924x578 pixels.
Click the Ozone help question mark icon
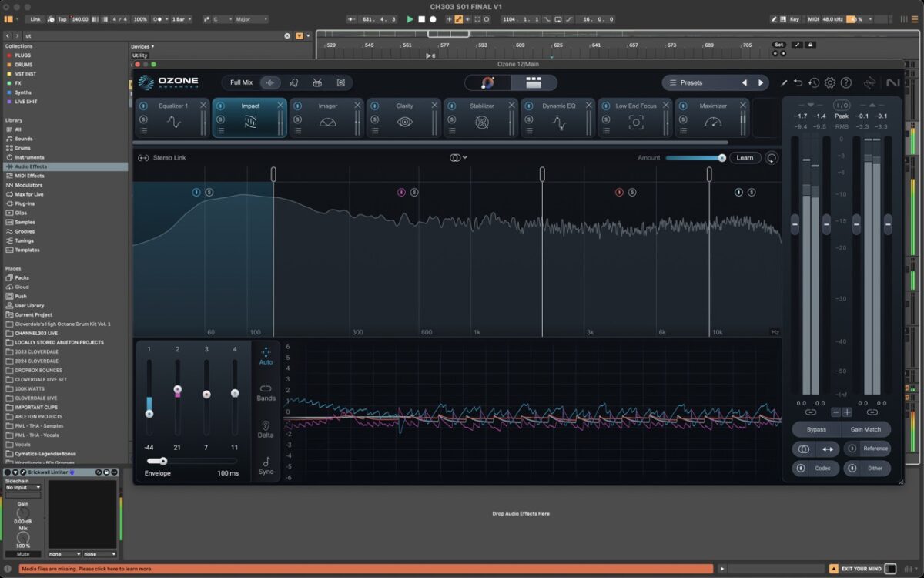pos(846,82)
